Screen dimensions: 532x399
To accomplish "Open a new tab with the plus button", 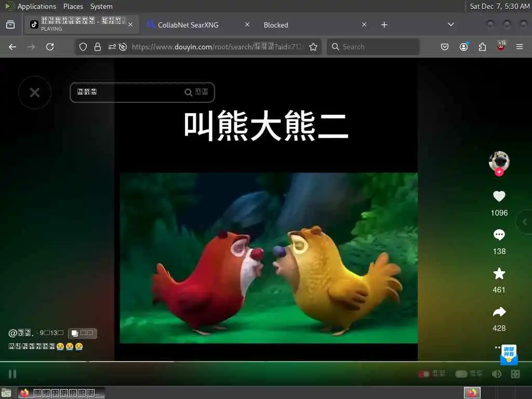I will pyautogui.click(x=384, y=25).
